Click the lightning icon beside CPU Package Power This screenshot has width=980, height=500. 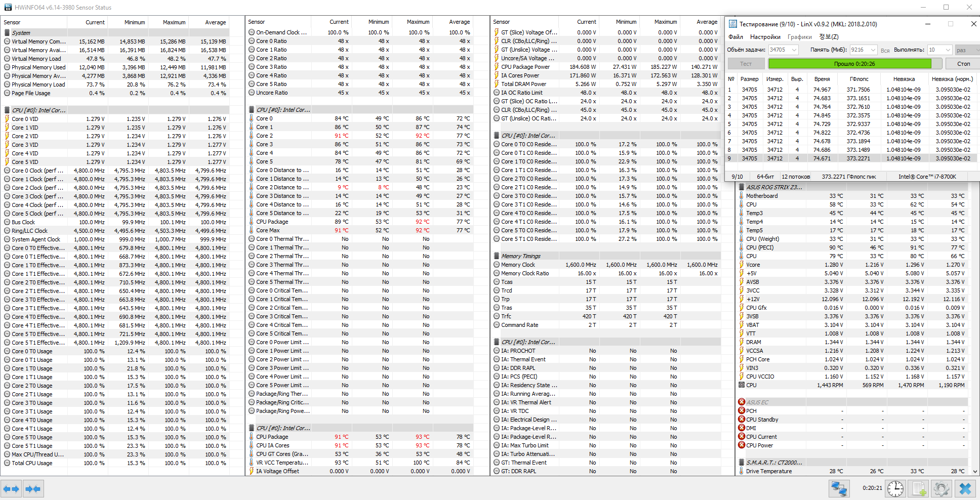pos(497,67)
